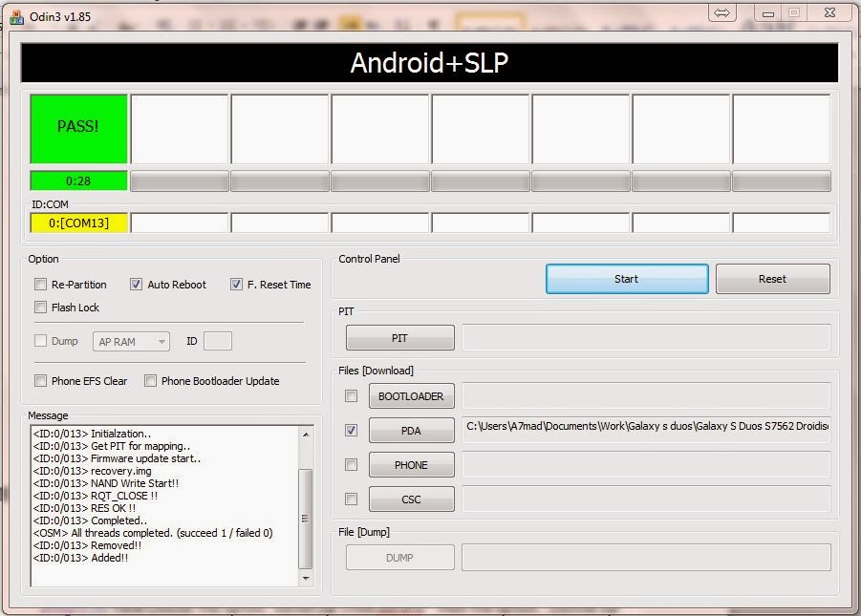Click the double-arrow resize icon in title bar

pos(722,12)
